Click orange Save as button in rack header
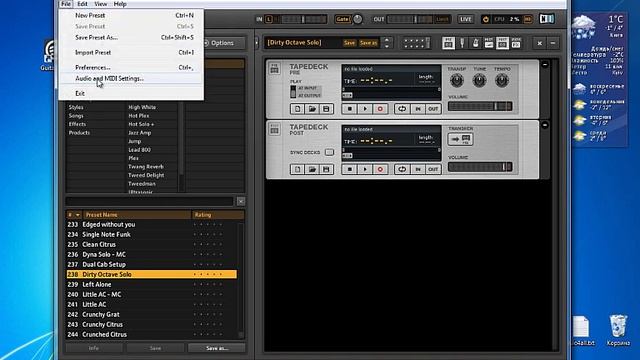The width and height of the screenshot is (640, 360). click(x=369, y=43)
